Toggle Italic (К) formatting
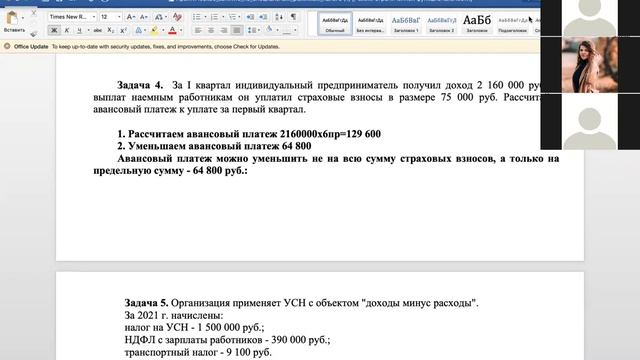 (x=67, y=30)
